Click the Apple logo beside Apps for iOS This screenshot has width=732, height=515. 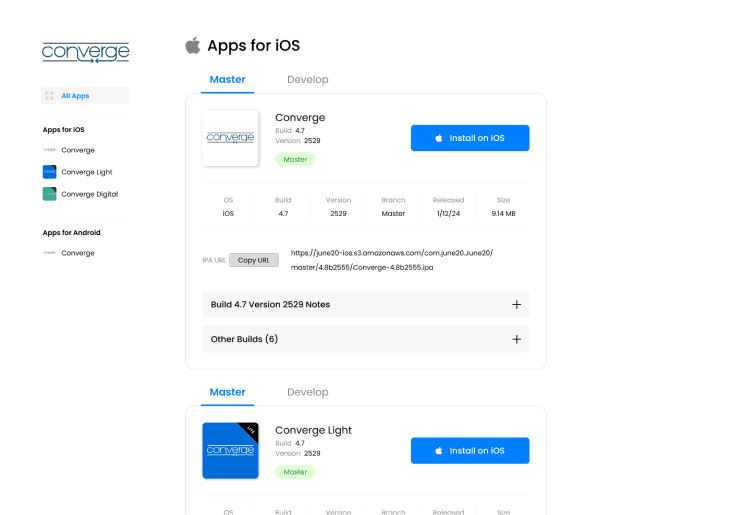pos(193,45)
